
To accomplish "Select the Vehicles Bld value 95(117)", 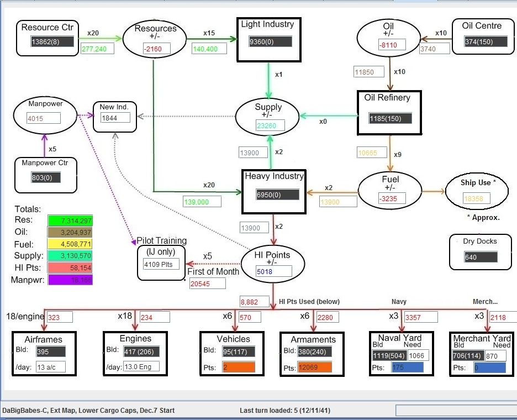I will pos(239,351).
